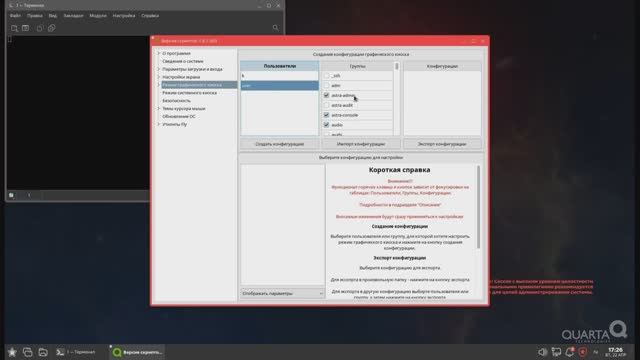
Task: Open the Настройка menu in Terminal
Action: pyautogui.click(x=124, y=16)
